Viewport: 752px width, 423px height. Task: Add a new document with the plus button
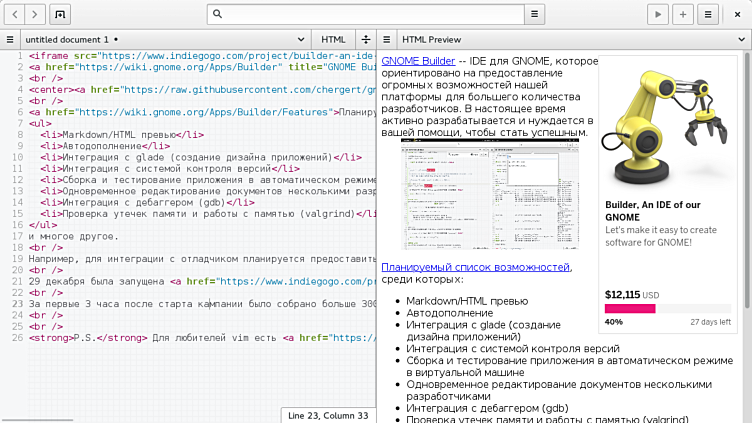pos(683,14)
